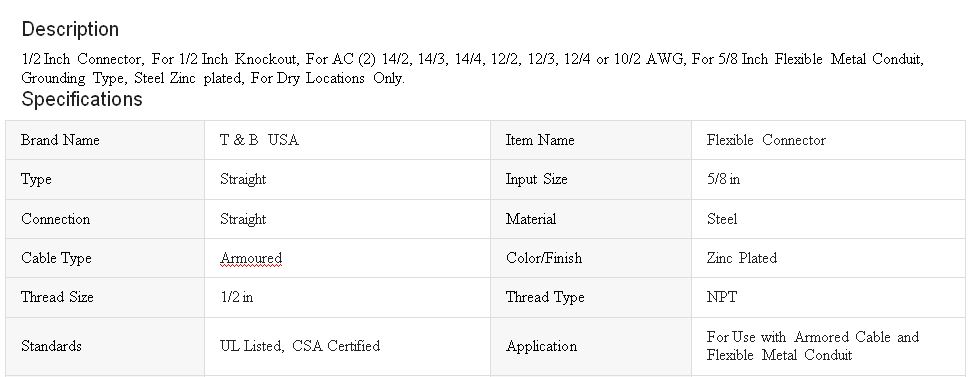972x377 pixels.
Task: Select the Brand Name label cell
Action: tap(105, 140)
